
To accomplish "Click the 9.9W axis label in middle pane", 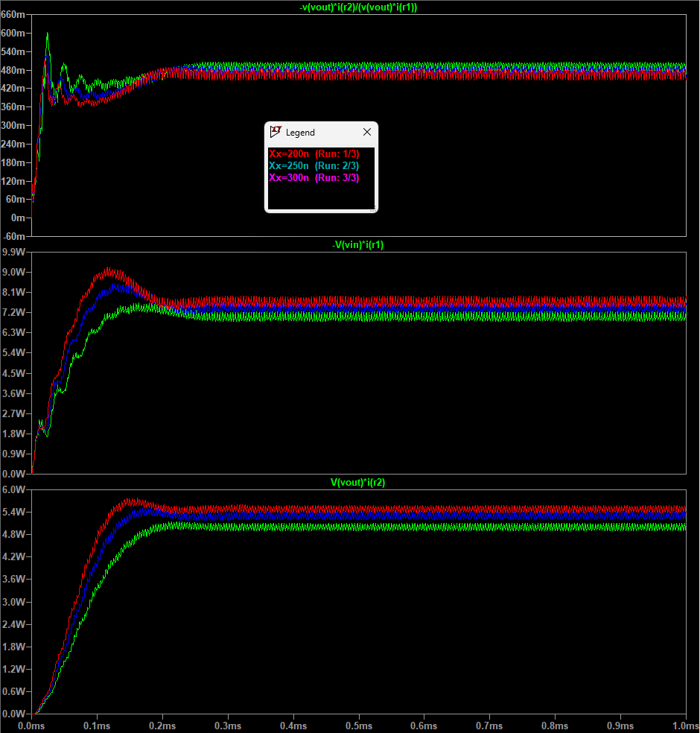I will coord(13,252).
